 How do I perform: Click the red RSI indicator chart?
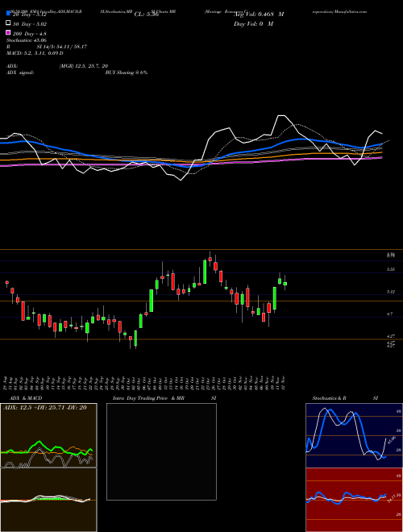click(354, 500)
